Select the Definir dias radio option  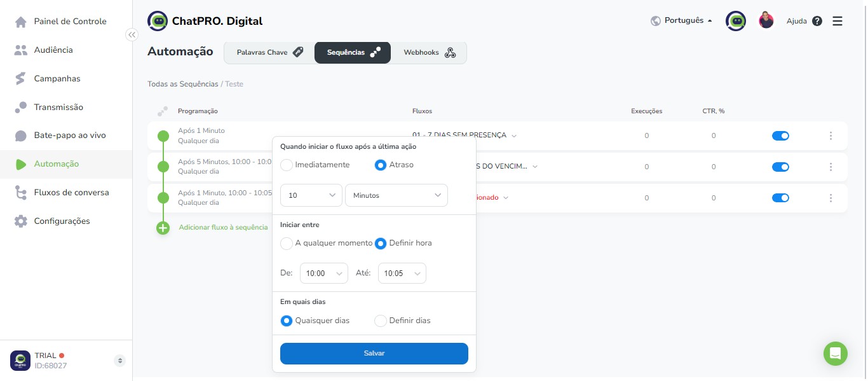pos(381,321)
